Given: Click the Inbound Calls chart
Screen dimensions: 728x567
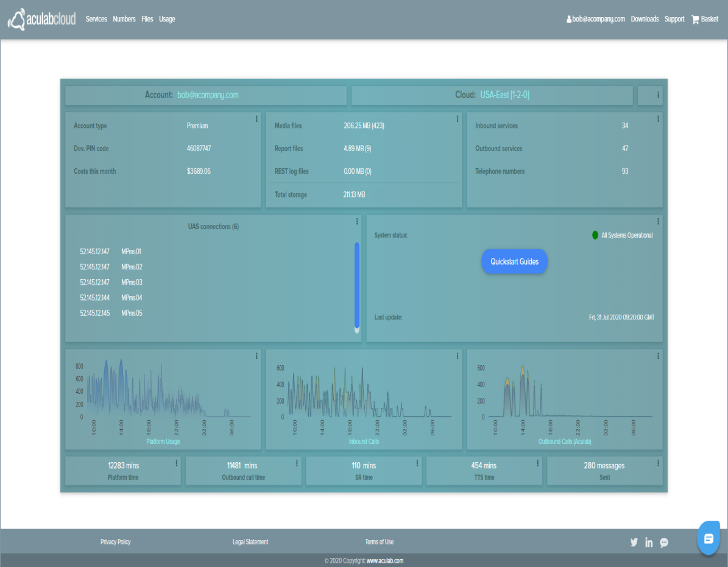Looking at the screenshot, I should point(364,399).
